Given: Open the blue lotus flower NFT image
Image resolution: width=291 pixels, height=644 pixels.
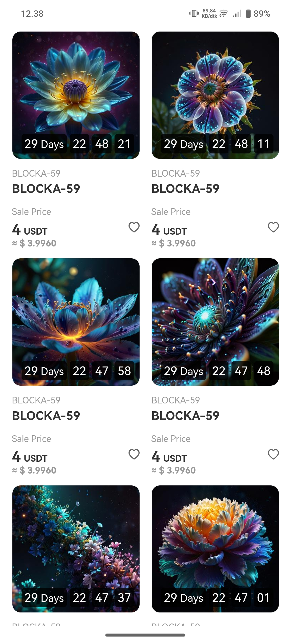Looking at the screenshot, I should pyautogui.click(x=76, y=95).
